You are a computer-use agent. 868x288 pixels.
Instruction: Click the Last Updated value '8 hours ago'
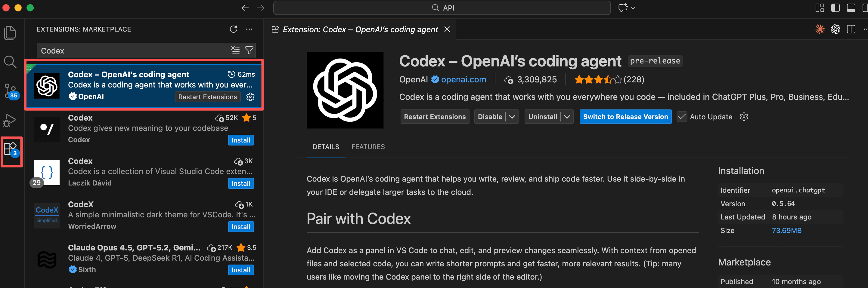point(792,217)
